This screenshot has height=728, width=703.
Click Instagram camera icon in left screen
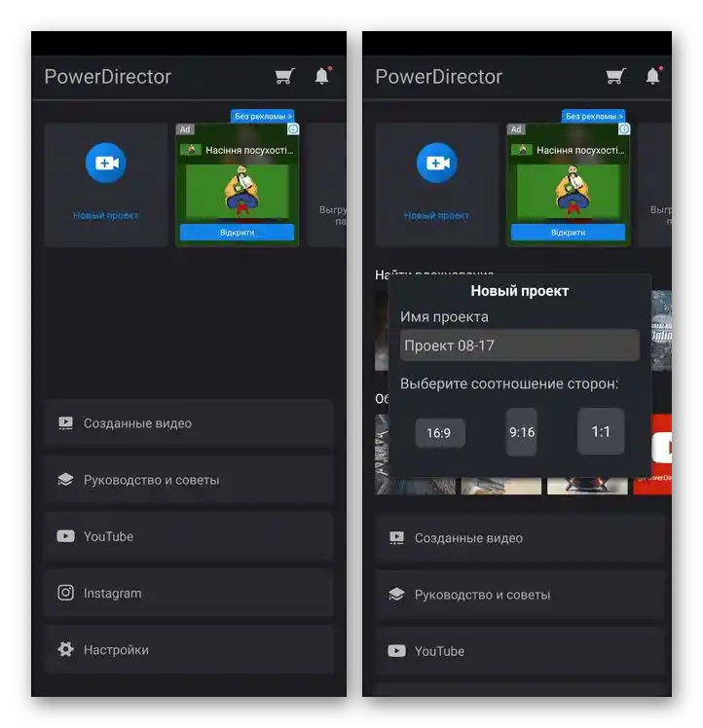(65, 593)
